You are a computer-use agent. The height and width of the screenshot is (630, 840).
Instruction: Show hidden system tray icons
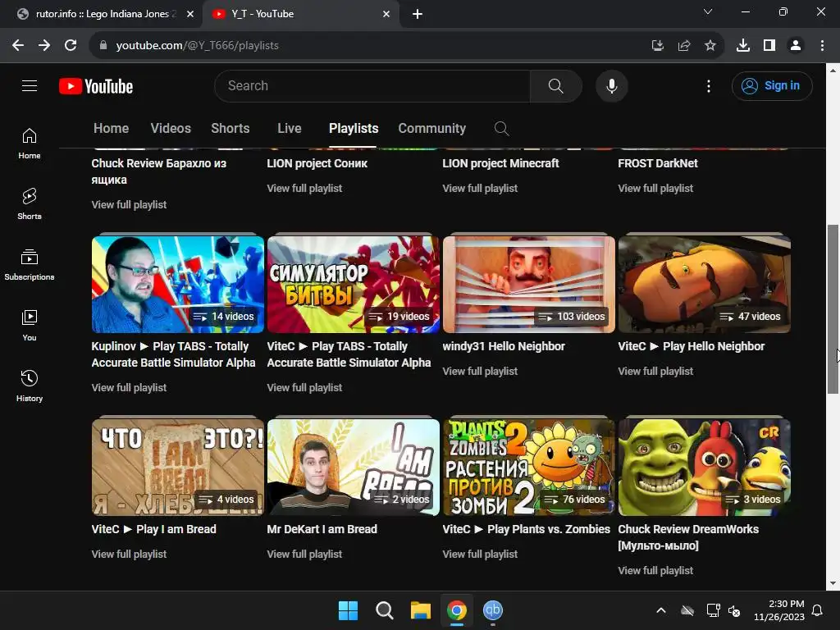[661, 610]
